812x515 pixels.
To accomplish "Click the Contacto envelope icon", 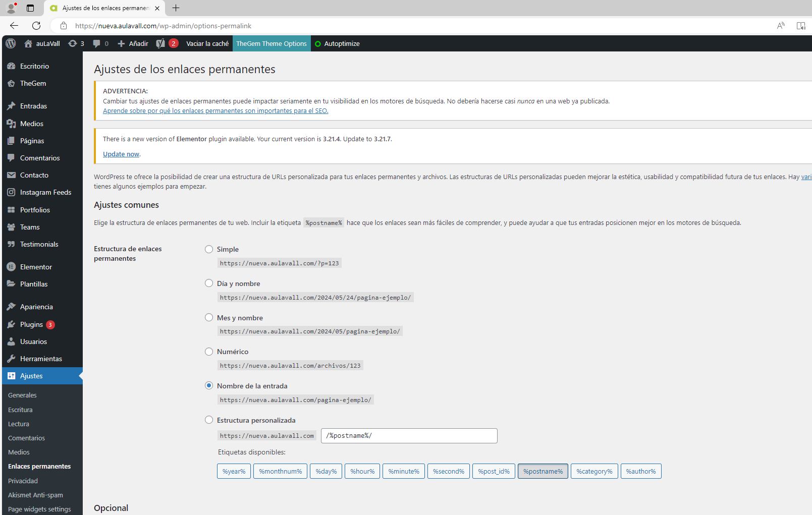I will pyautogui.click(x=11, y=175).
